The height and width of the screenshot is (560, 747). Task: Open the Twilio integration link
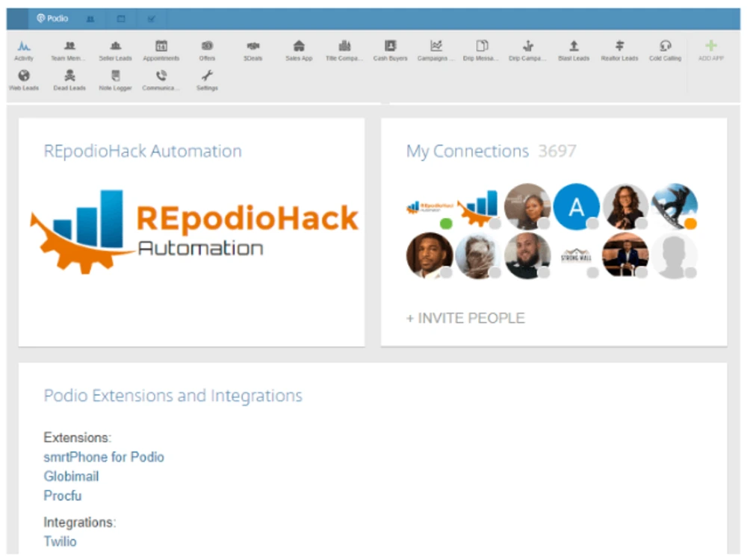(60, 541)
